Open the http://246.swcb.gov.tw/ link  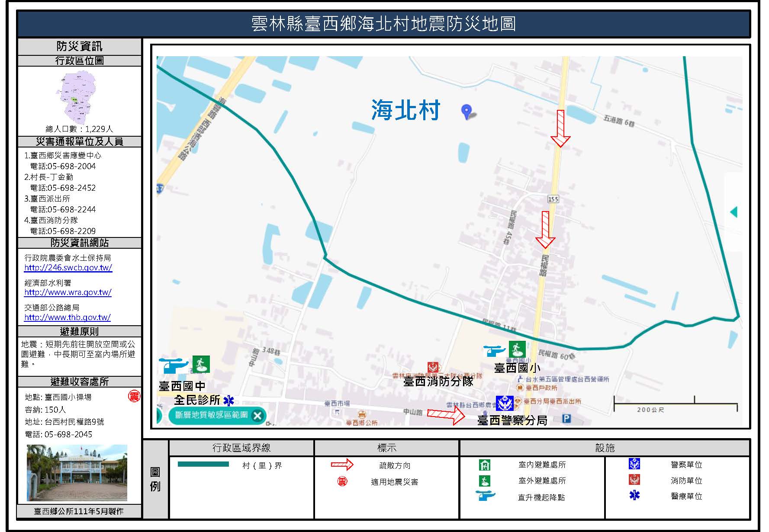coord(68,267)
